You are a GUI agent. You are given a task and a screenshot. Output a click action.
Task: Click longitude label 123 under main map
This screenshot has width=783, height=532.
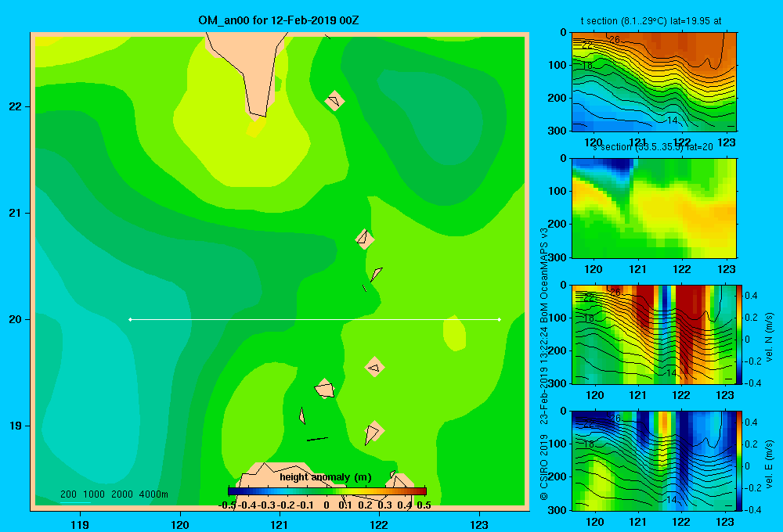[479, 524]
